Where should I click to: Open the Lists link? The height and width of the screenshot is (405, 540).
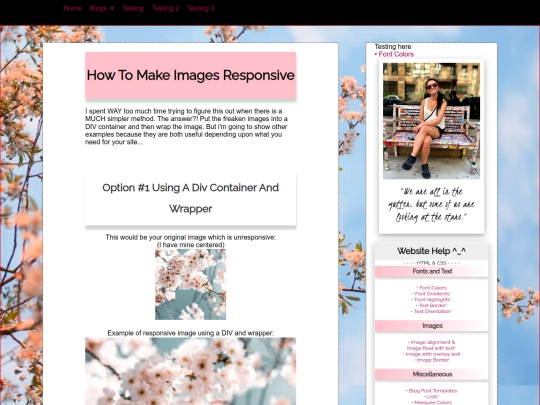[433, 397]
